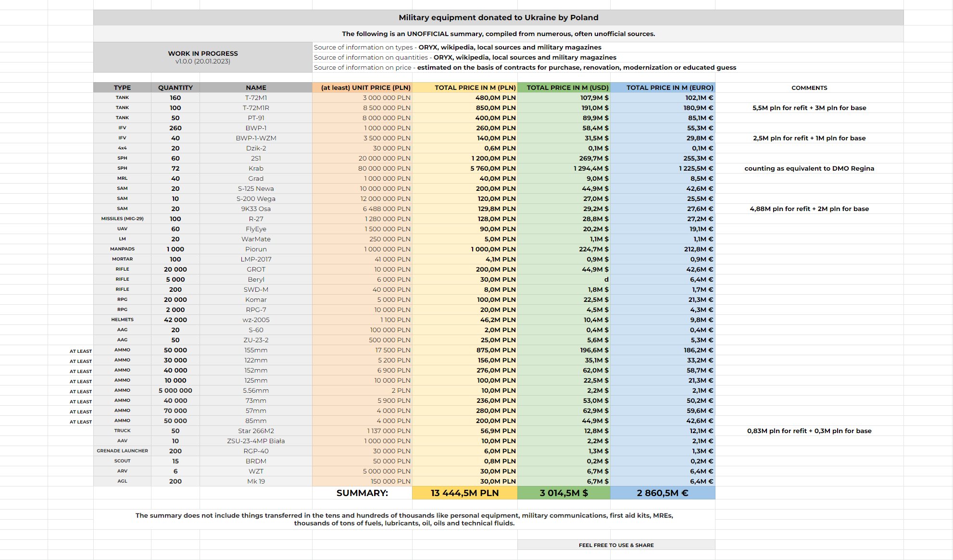The height and width of the screenshot is (560, 953).
Task: Select the Piorun total 1 000,0M PLN
Action: 465,249
